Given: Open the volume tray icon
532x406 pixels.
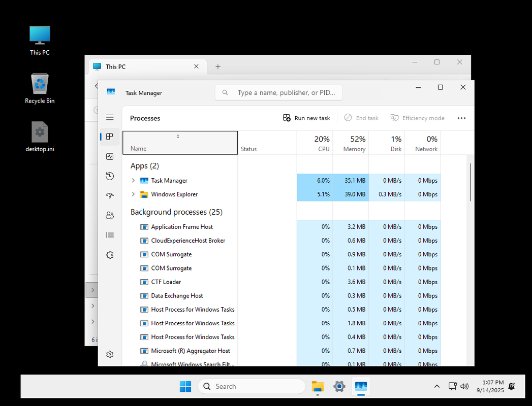Looking at the screenshot, I should 464,386.
